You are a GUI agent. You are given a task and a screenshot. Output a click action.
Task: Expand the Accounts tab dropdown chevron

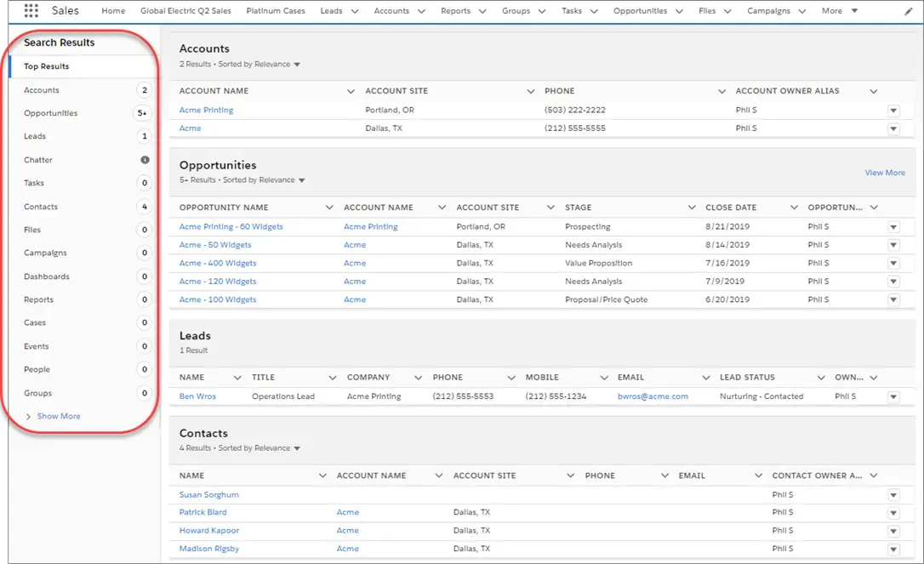coord(421,11)
